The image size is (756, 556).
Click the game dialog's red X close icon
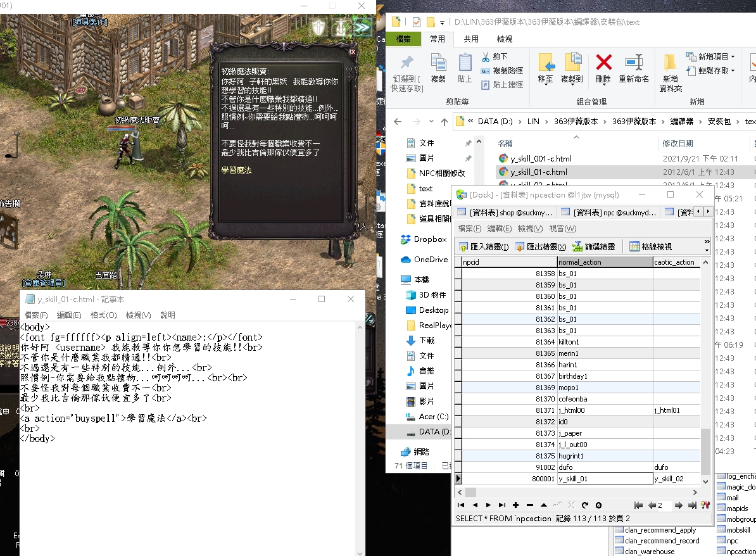353,51
